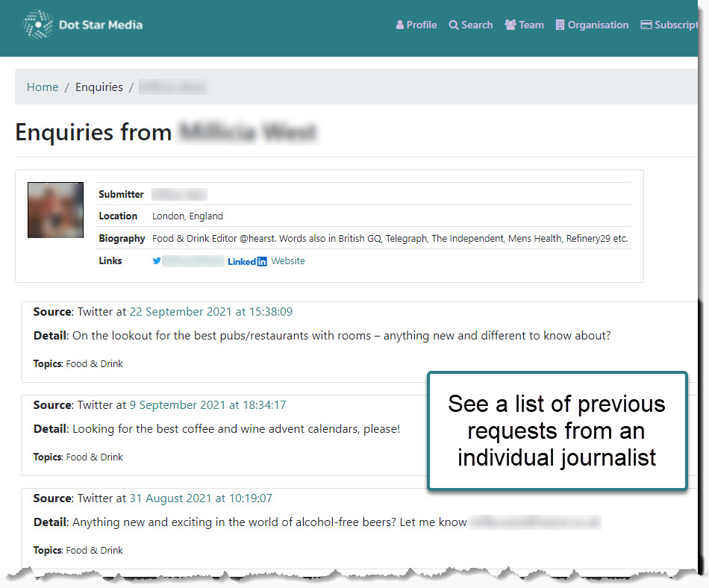709x588 pixels.
Task: Open the journalist's Website link
Action: click(288, 260)
